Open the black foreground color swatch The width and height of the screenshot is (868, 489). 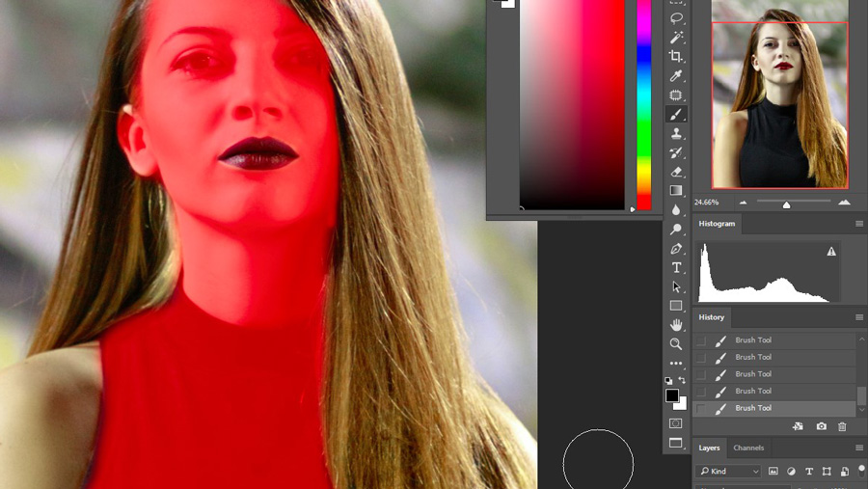pos(671,394)
